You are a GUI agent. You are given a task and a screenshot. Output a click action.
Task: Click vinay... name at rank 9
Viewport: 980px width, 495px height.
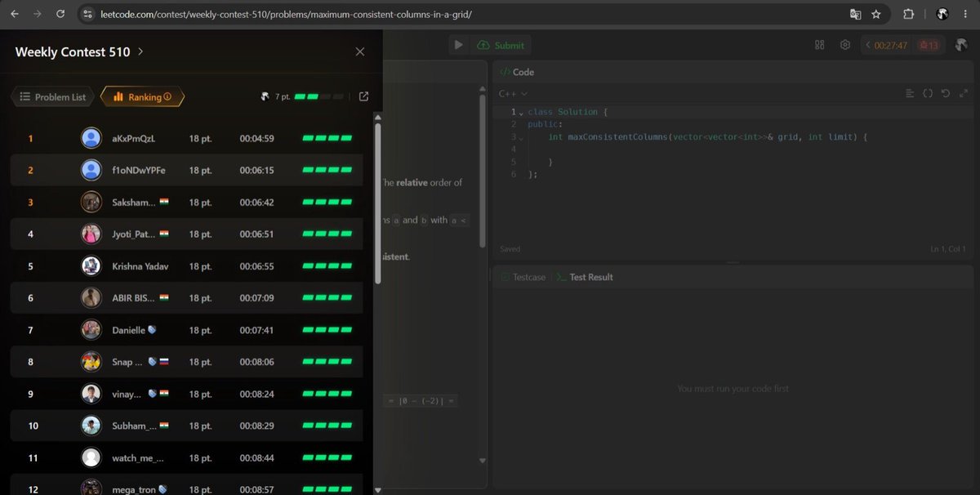point(127,395)
